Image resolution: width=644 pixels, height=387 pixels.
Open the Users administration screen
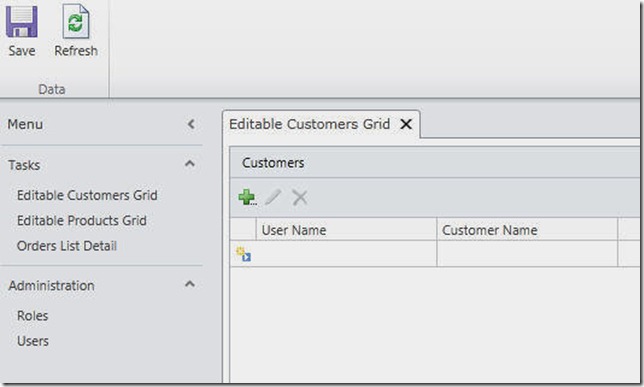click(x=33, y=341)
